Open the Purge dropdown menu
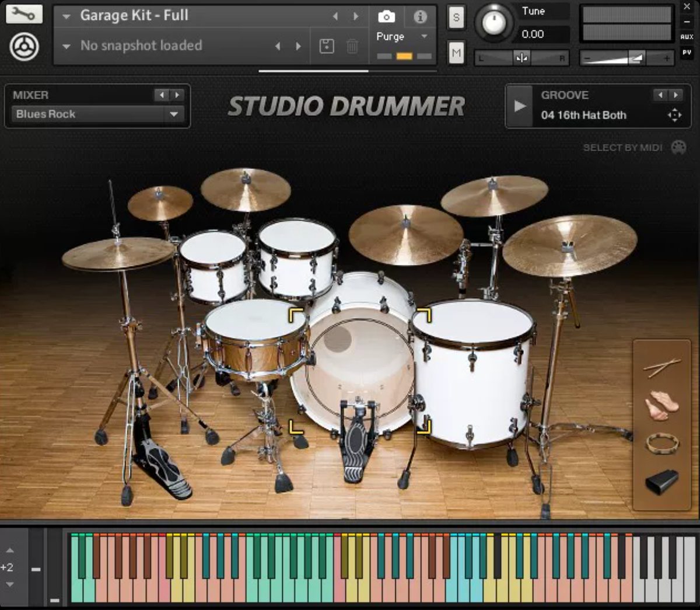 (425, 36)
